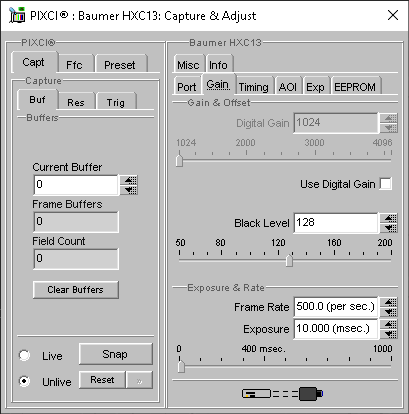Open the Trig sub-tab
The height and width of the screenshot is (414, 409).
(x=116, y=102)
